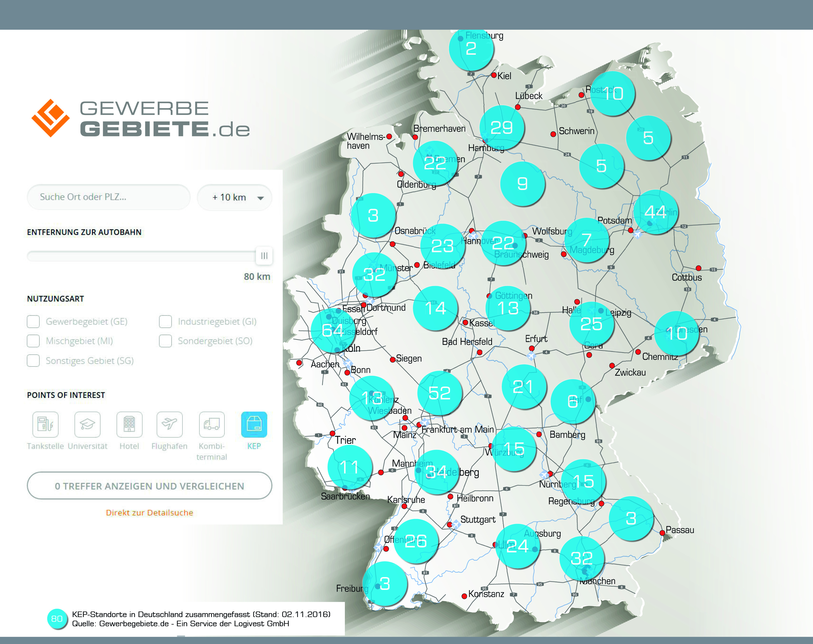The width and height of the screenshot is (813, 644).
Task: Open the cluster marker 15 near Nürnberg
Action: click(x=583, y=482)
